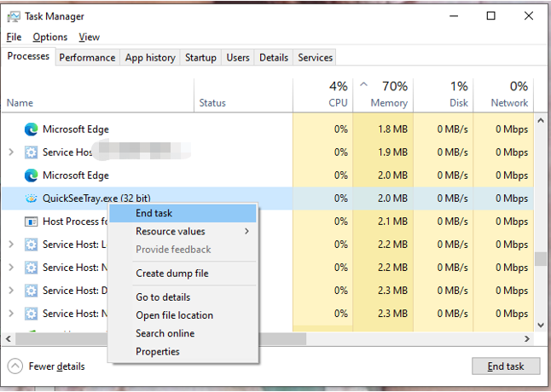Open the Resource values submenu arrow
Image resolution: width=551 pixels, height=392 pixels.
coord(246,231)
